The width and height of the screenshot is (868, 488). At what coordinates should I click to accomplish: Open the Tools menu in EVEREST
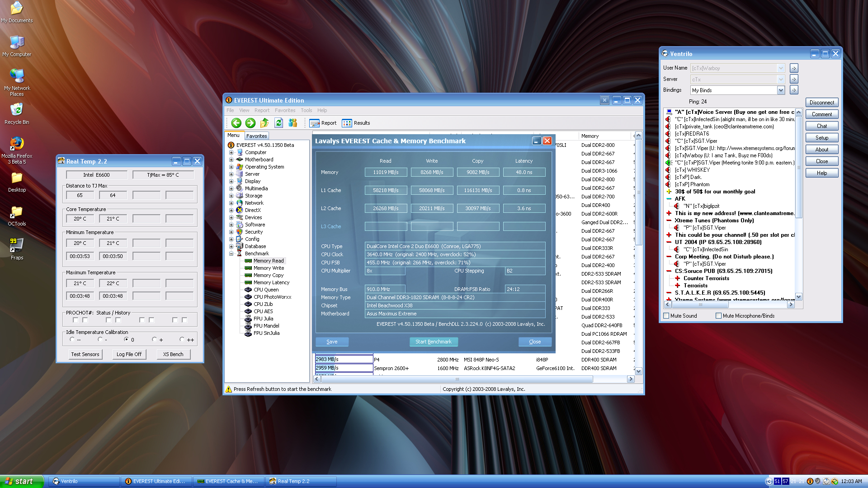306,110
